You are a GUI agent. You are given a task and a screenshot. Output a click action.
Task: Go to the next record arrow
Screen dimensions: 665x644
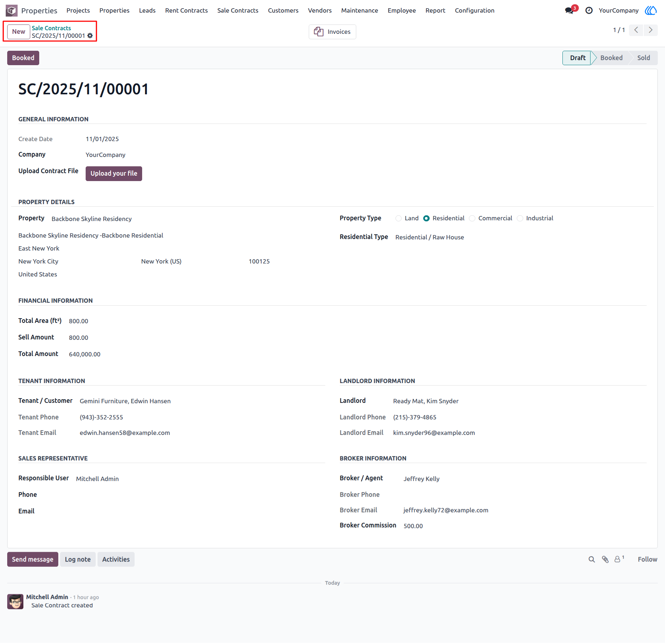coord(651,30)
